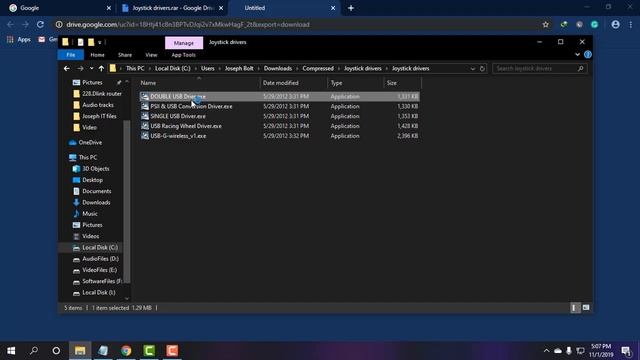Open File Explorer help icon

tap(588, 54)
